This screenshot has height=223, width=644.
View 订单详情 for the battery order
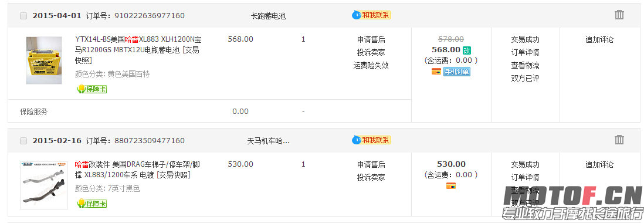click(526, 52)
